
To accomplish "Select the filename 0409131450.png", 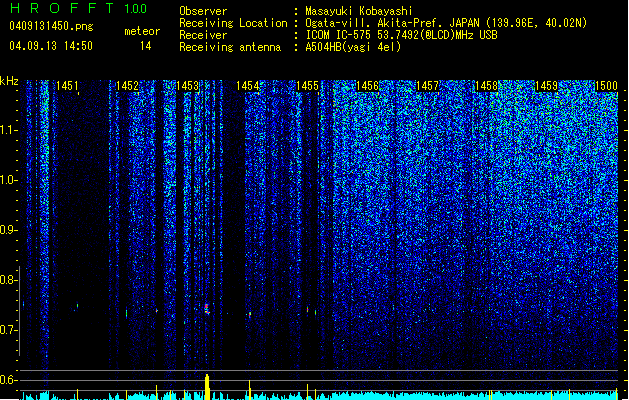I will pos(51,26).
